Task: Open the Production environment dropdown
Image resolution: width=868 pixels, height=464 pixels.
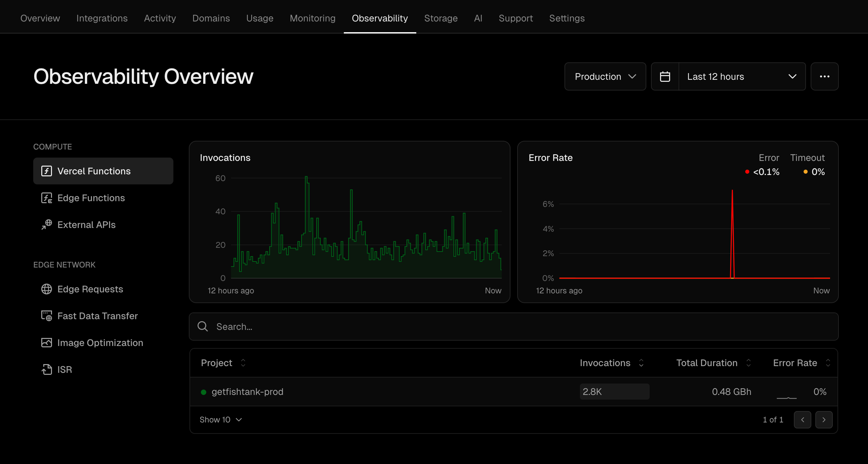Action: 605,76
